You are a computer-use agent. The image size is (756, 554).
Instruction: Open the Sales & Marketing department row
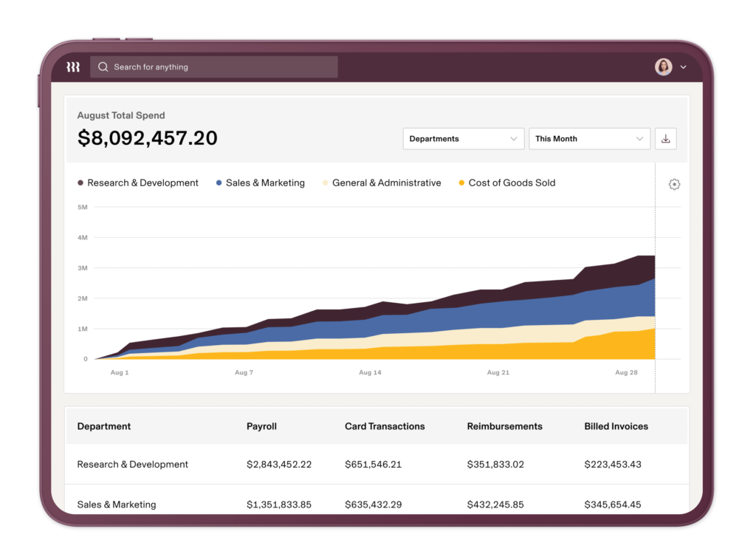click(116, 505)
